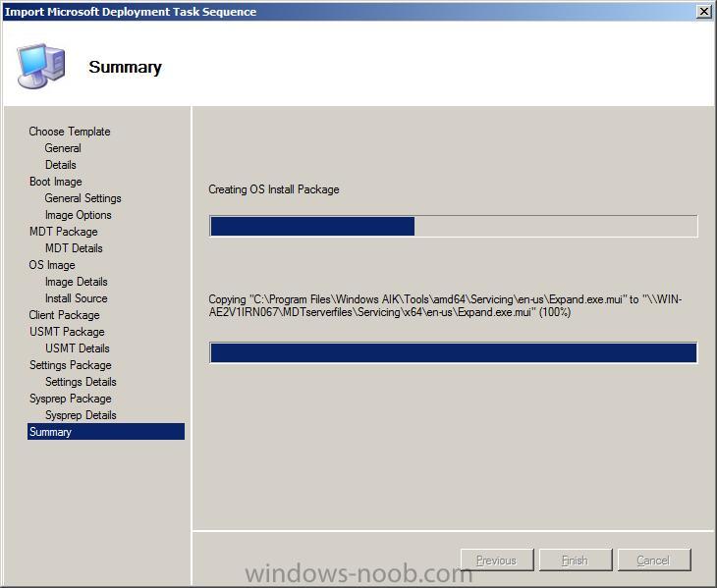Open the Sysprep Details step
717x588 pixels.
tap(81, 415)
